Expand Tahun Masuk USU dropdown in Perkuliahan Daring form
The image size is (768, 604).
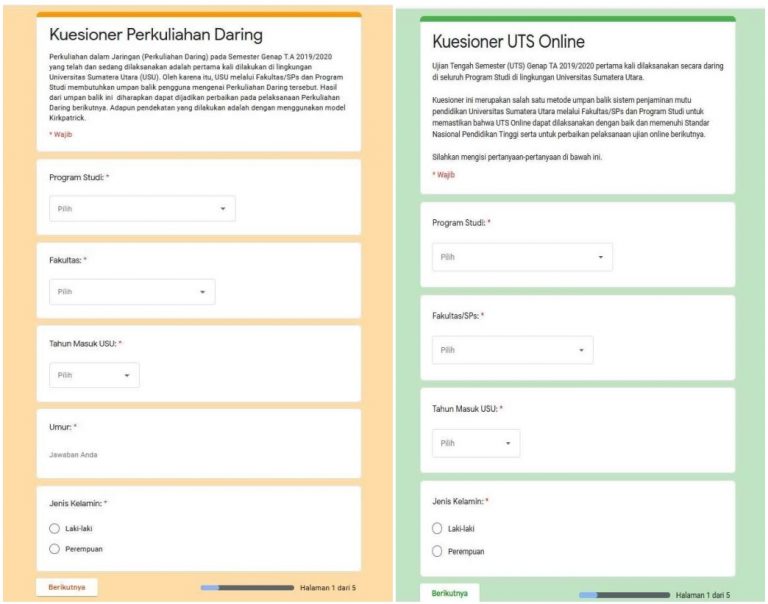click(127, 375)
